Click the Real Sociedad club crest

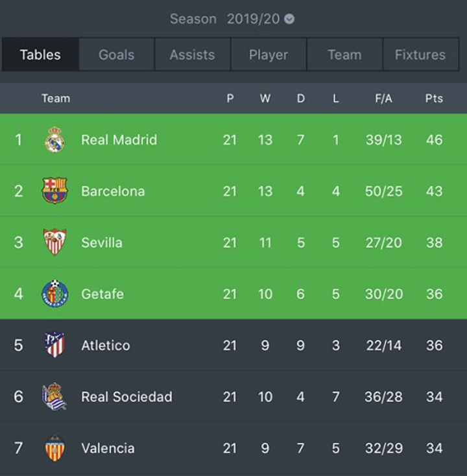54,396
